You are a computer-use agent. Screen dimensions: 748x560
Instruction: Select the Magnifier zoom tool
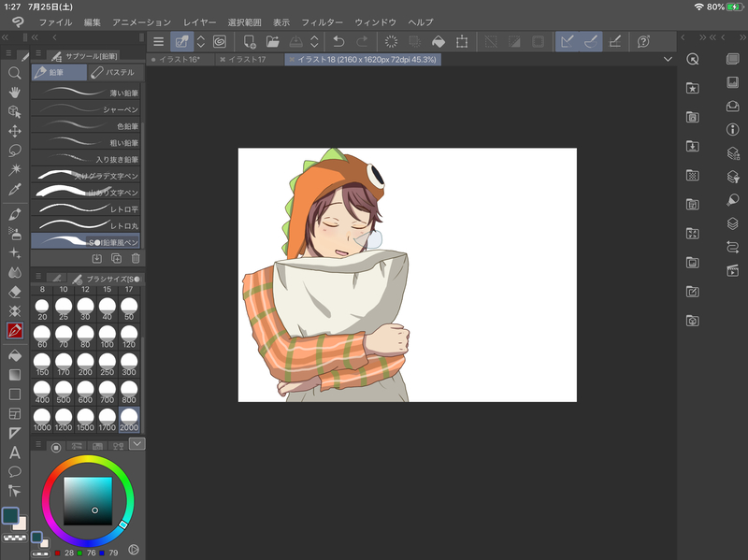pyautogui.click(x=15, y=73)
